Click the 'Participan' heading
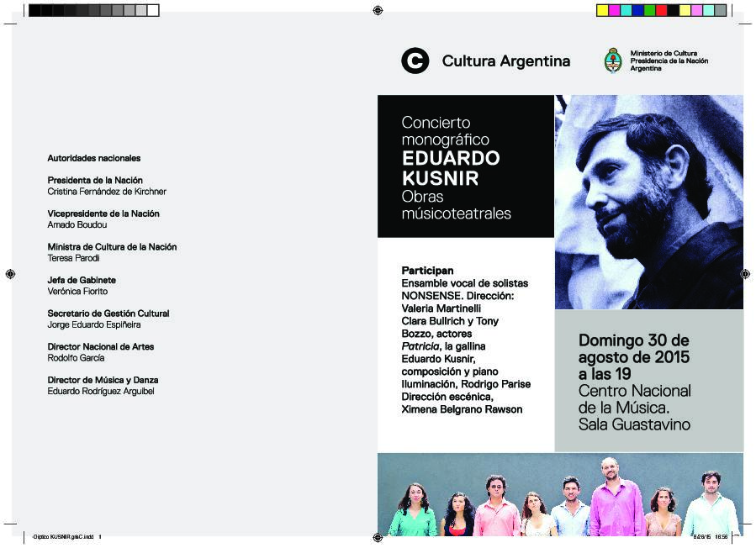Viewport: 756px width, 548px height. click(x=427, y=271)
